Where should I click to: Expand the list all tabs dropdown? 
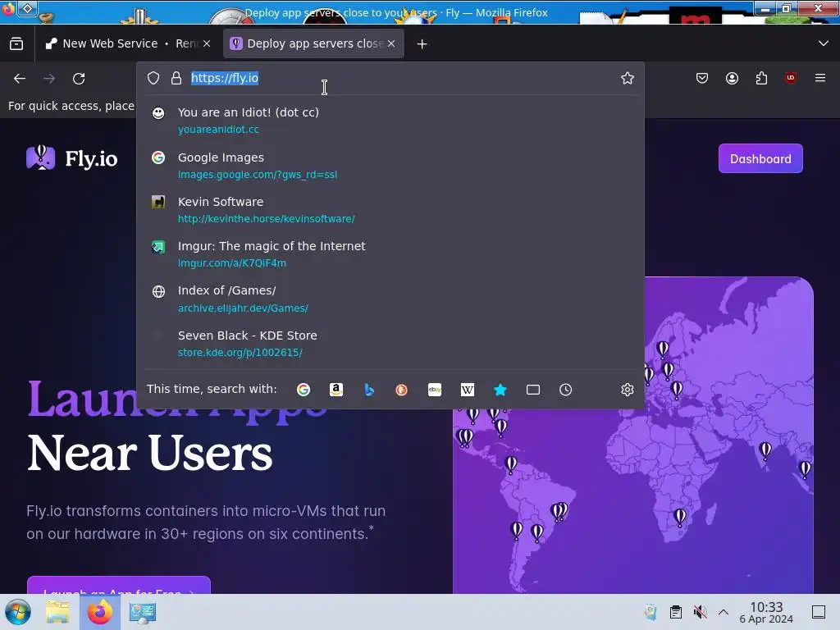824,43
